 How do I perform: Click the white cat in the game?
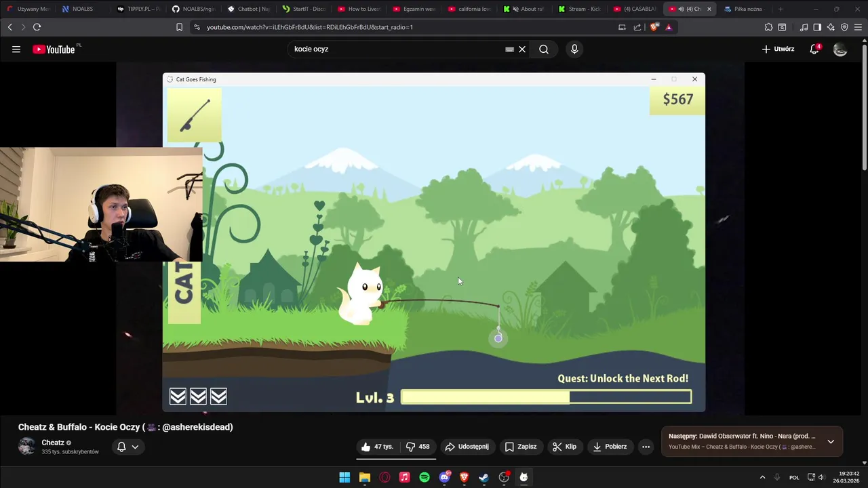click(x=363, y=296)
